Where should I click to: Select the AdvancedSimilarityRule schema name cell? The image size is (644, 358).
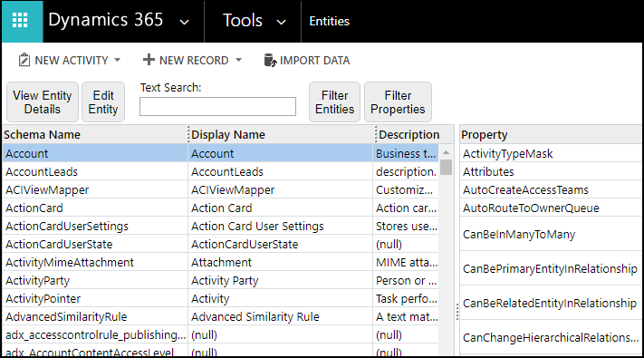[95, 316]
